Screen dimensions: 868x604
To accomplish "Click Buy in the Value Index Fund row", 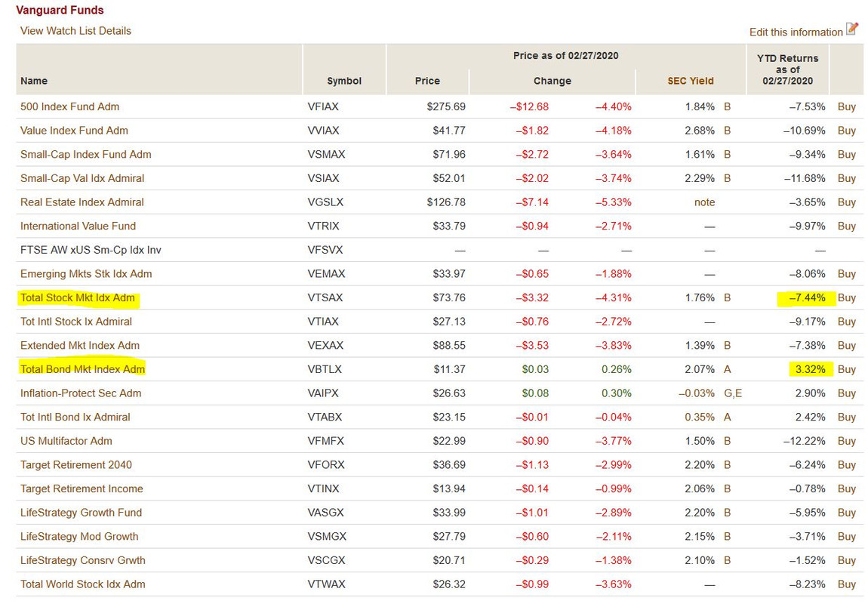I will coord(846,130).
